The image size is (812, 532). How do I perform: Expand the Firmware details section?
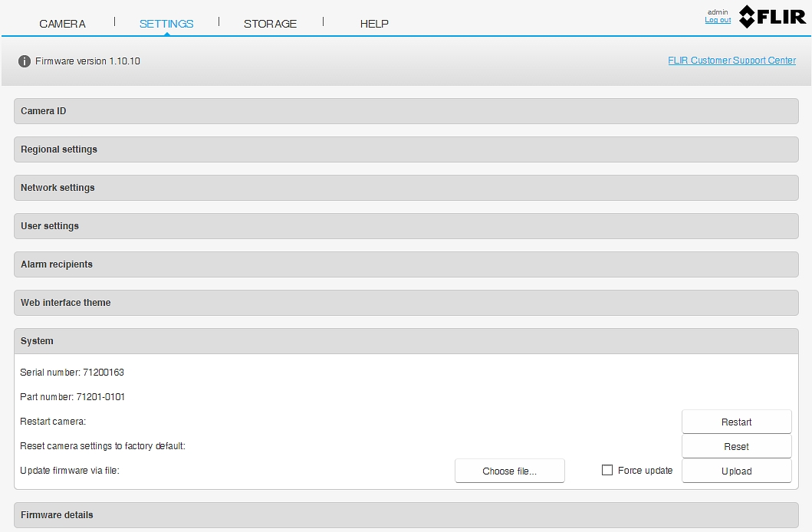406,515
